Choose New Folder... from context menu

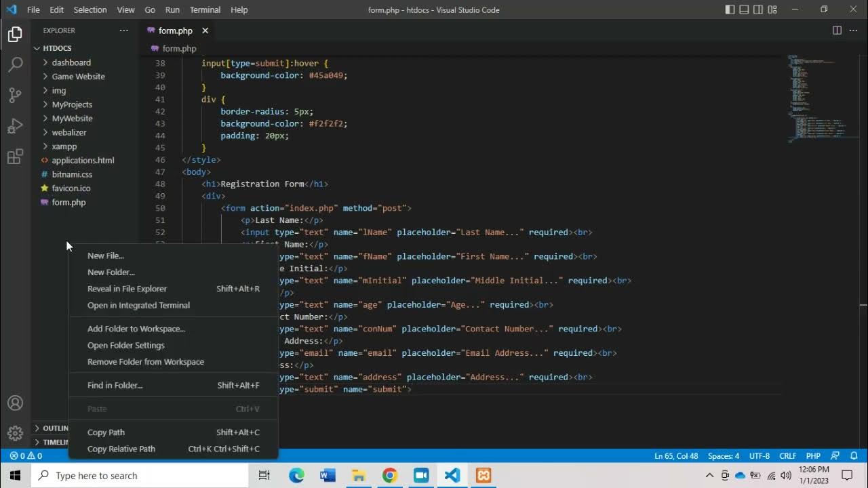click(173, 272)
